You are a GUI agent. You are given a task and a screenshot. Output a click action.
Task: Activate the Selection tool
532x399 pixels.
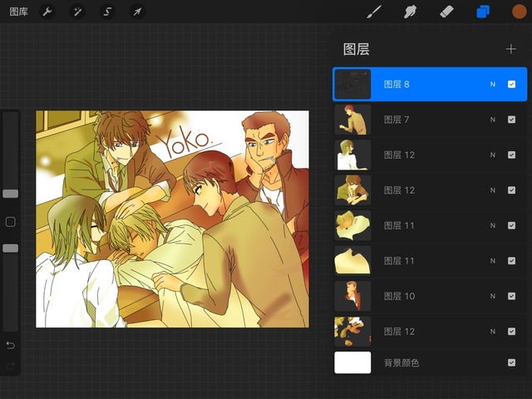pyautogui.click(x=107, y=12)
